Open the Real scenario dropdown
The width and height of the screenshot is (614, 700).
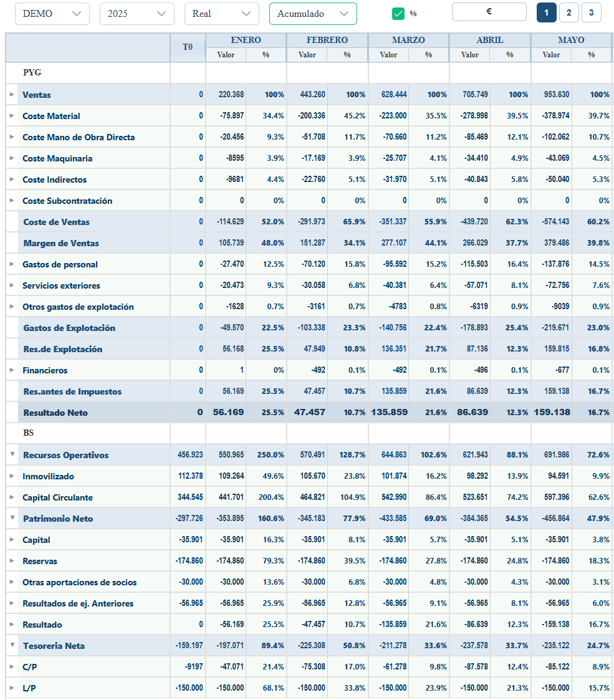(221, 14)
